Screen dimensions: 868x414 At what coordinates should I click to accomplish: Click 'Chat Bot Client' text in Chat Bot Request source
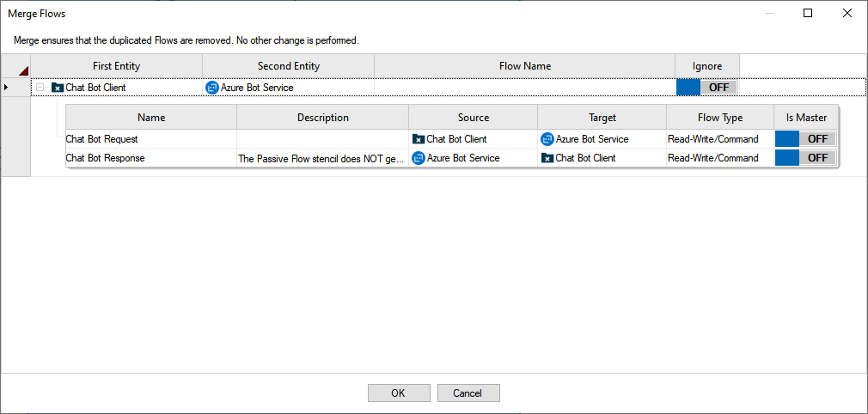(x=456, y=139)
